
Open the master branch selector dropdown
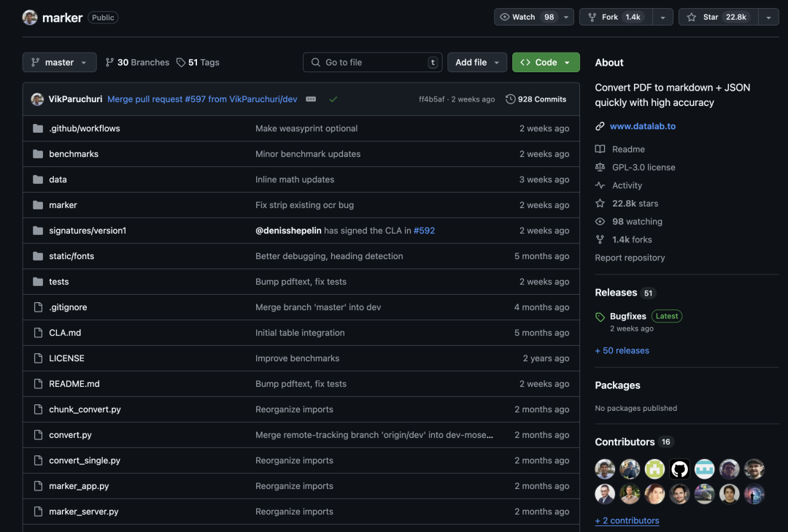[x=59, y=62]
